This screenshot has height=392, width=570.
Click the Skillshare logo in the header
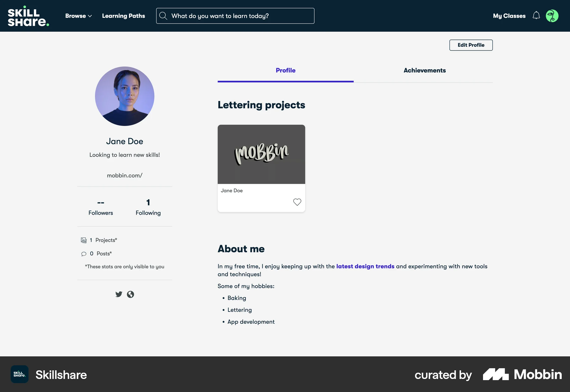pos(28,15)
